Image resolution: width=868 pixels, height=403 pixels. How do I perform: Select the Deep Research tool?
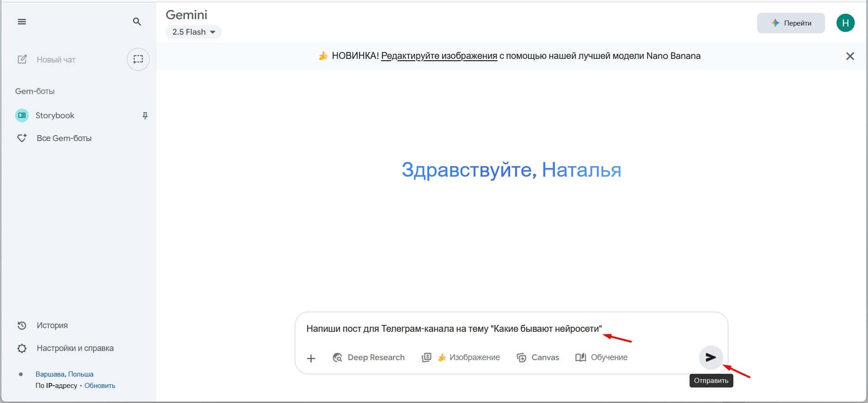[369, 357]
